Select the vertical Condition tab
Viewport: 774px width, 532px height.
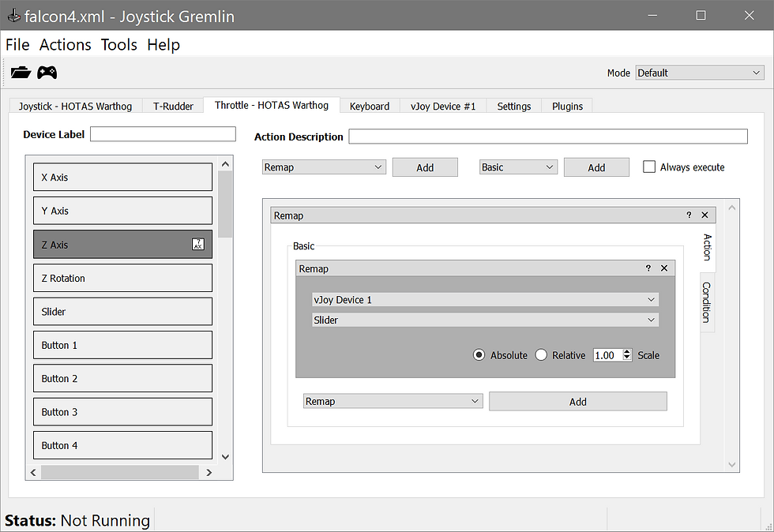[708, 302]
